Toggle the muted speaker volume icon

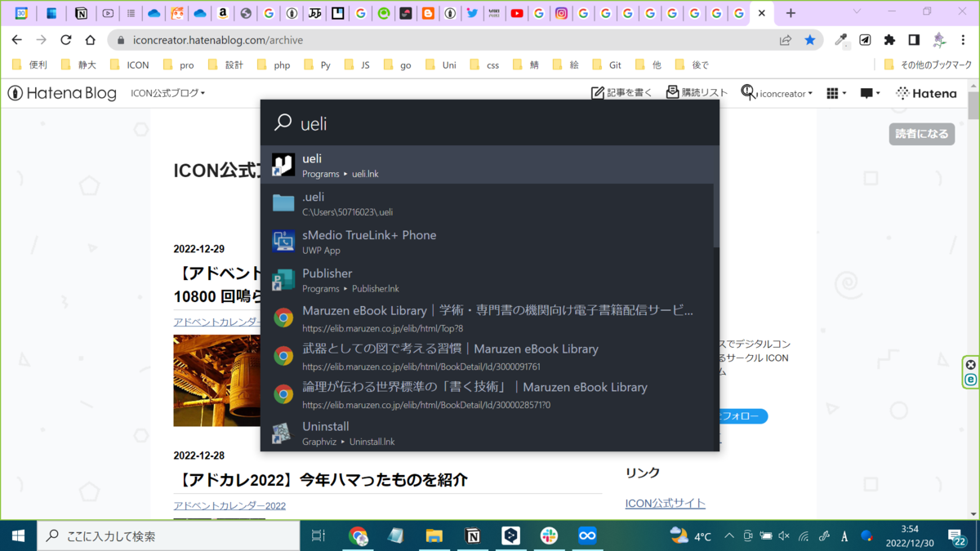coord(784,536)
